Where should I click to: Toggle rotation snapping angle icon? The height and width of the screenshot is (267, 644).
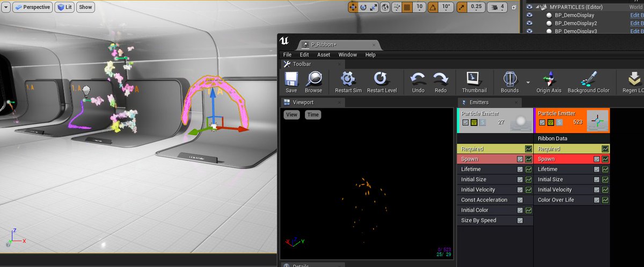click(x=432, y=7)
